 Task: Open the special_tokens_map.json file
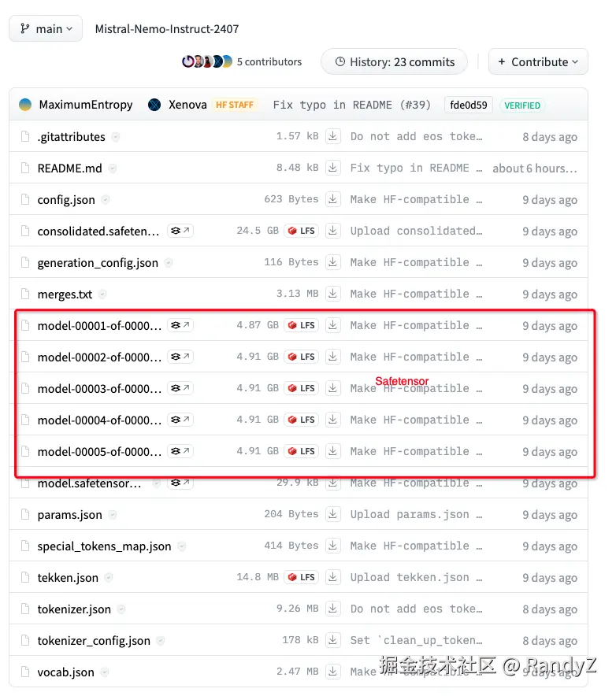point(104,546)
